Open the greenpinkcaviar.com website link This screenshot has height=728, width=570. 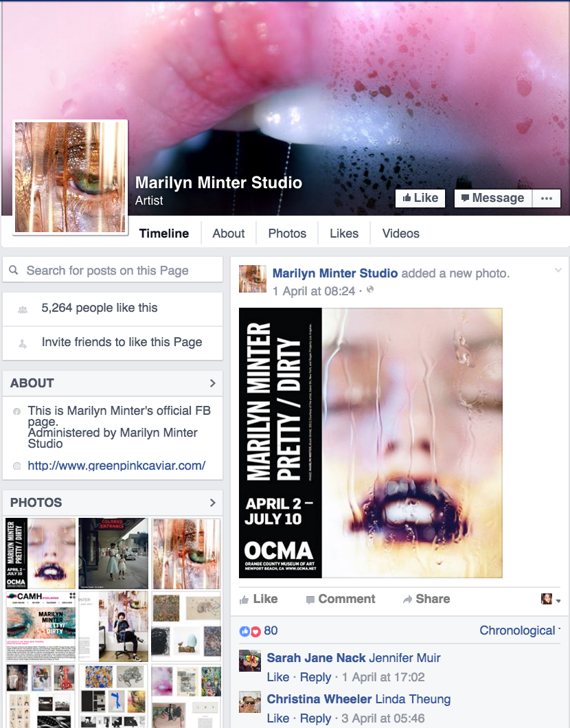click(x=117, y=466)
